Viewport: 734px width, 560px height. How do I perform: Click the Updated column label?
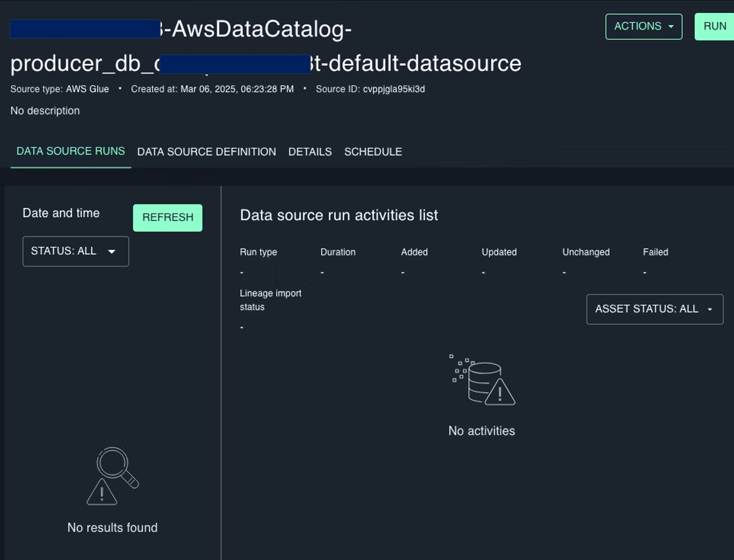[x=499, y=252]
